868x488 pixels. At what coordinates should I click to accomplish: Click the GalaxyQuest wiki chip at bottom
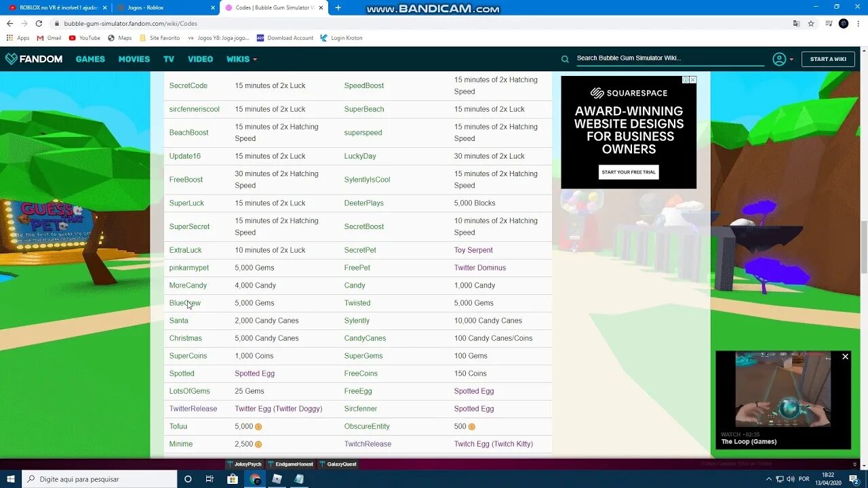click(x=338, y=464)
